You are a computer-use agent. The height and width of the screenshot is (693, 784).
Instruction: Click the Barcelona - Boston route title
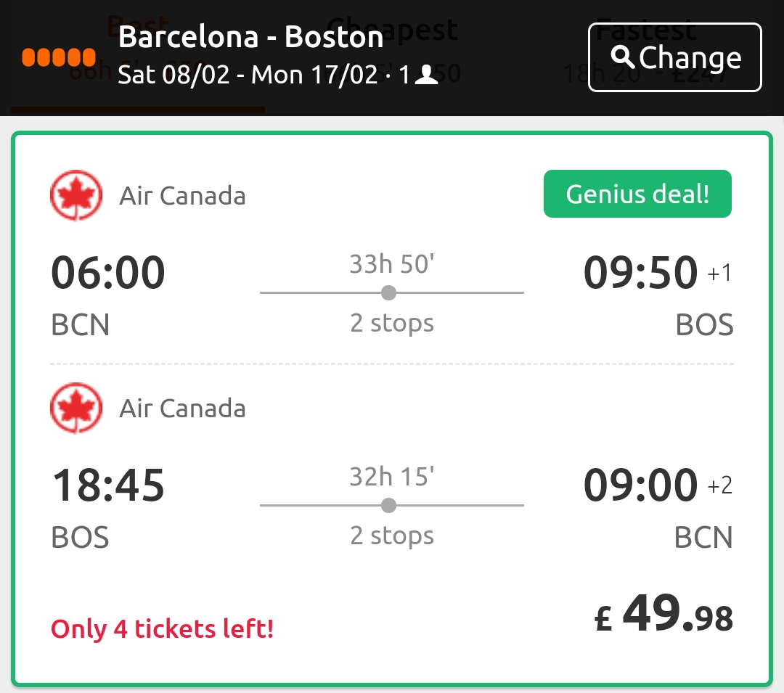point(251,37)
